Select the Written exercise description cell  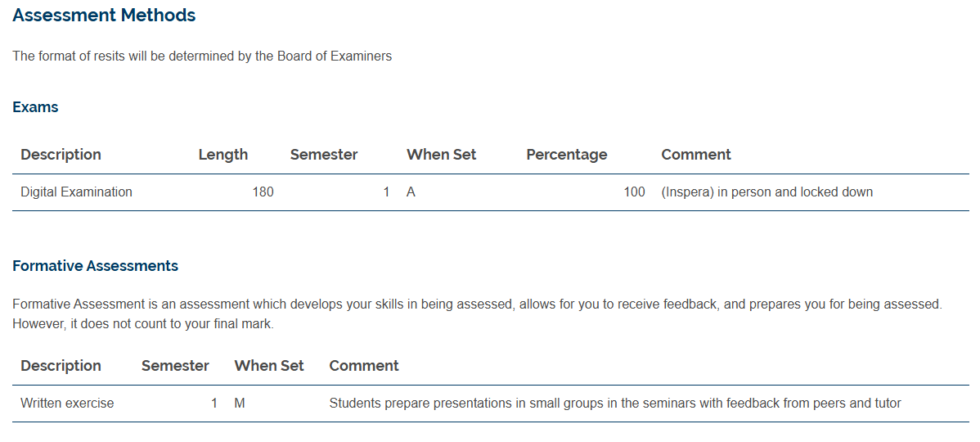67,404
